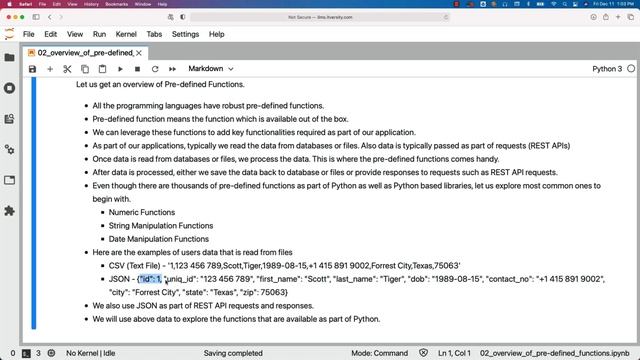Viewport: 640px width, 360px height.
Task: Click the Python 3 kernel name
Action: tap(607, 69)
